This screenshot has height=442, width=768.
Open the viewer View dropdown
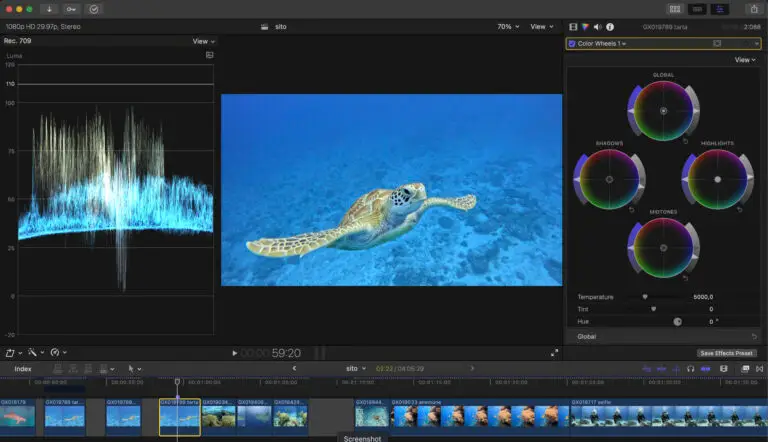(x=542, y=26)
